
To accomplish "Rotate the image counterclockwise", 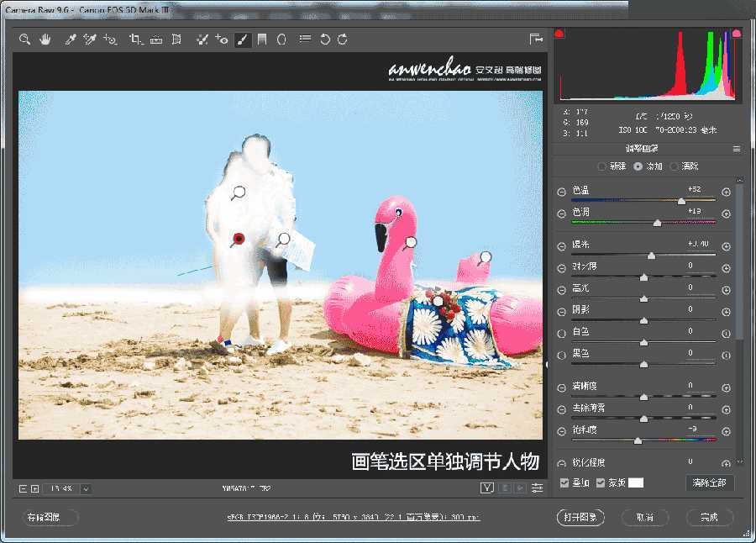I will (x=325, y=39).
